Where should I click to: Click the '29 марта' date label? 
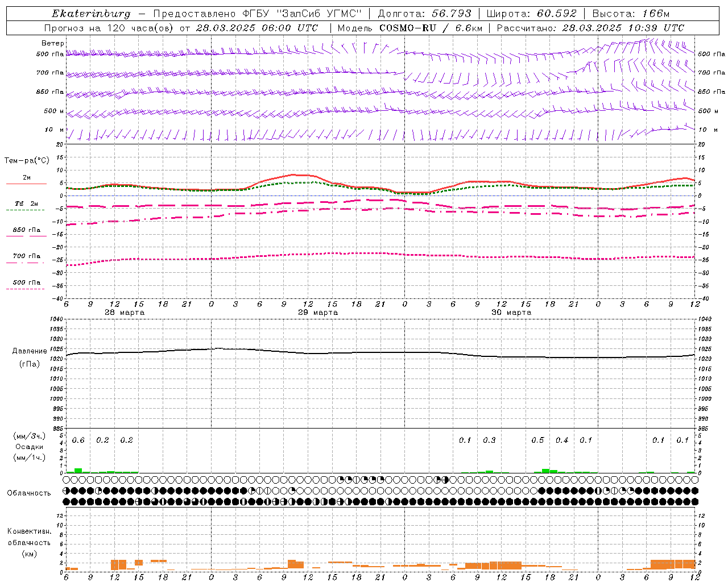click(318, 313)
